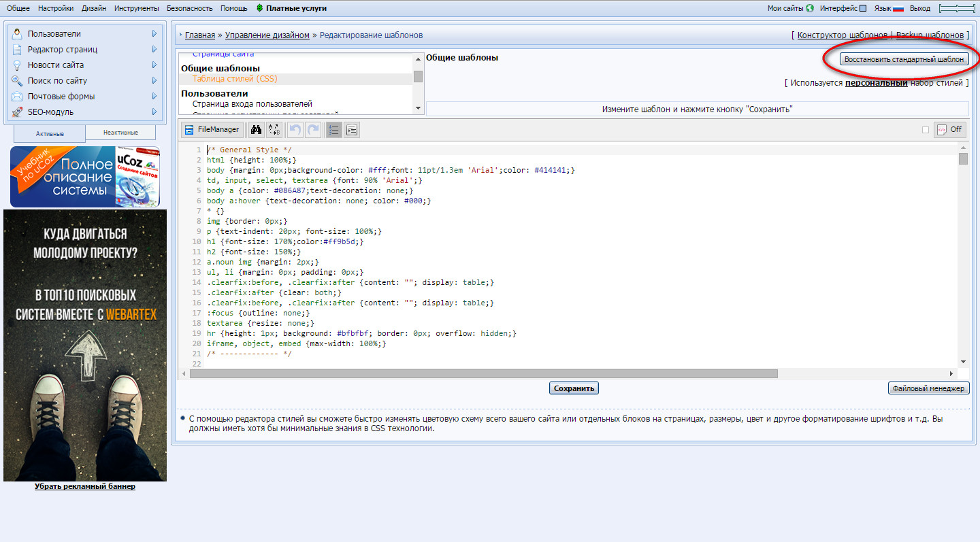980x542 pixels.
Task: Open the Дизайн menu
Action: pos(94,8)
